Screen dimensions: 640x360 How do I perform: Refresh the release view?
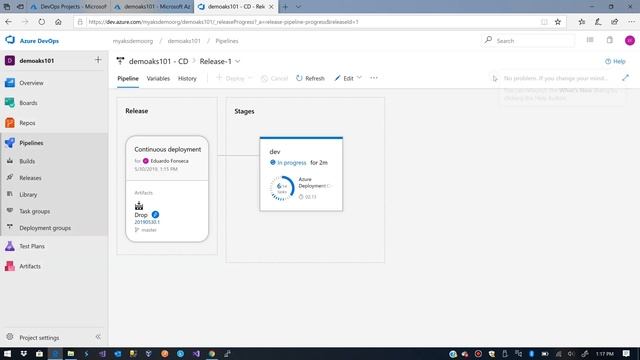[x=310, y=78]
